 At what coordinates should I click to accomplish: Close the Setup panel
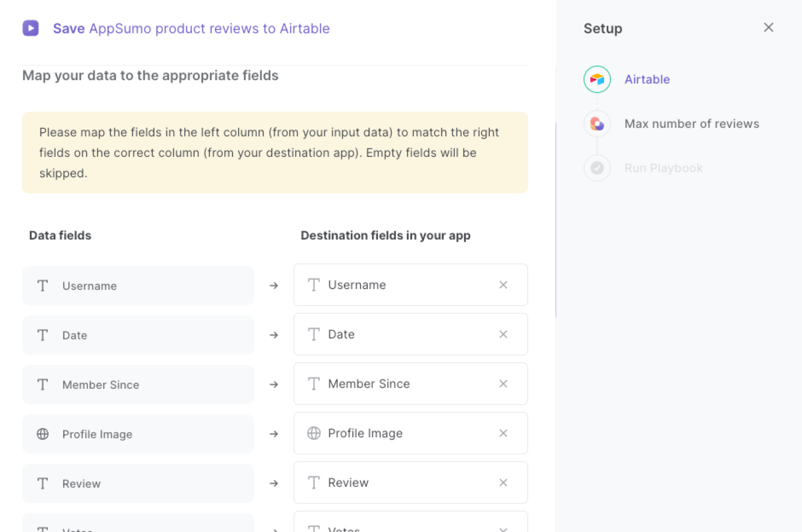768,28
